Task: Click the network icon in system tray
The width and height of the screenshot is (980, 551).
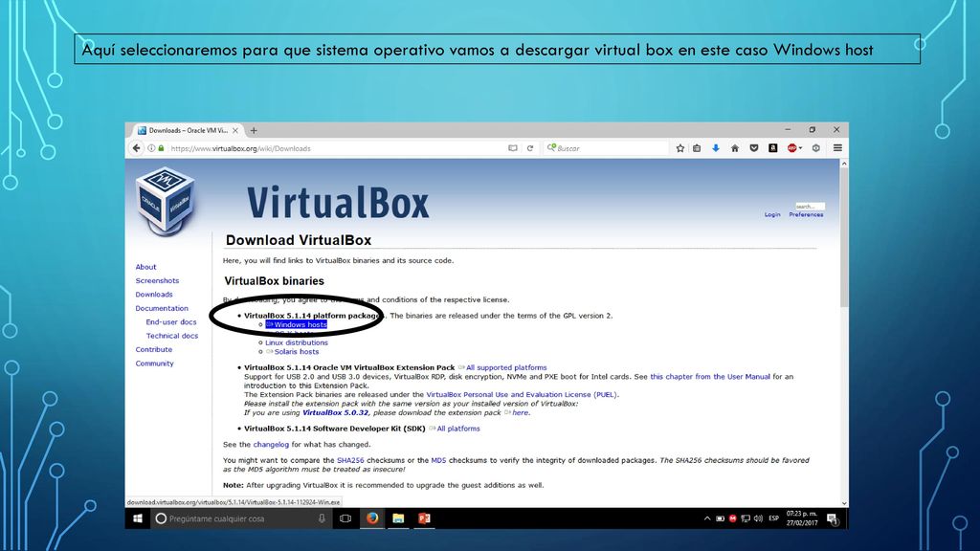Action: coord(745,518)
